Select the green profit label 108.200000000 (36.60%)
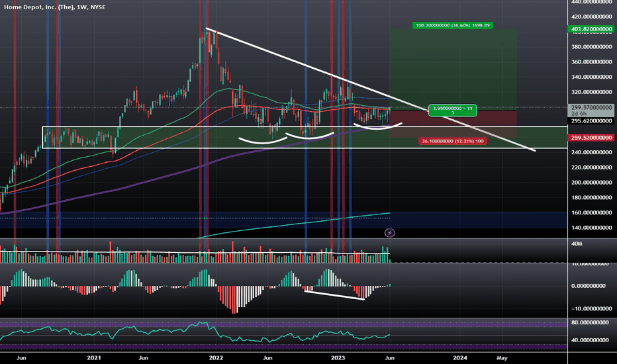Image resolution: width=617 pixels, height=364 pixels. tap(453, 25)
